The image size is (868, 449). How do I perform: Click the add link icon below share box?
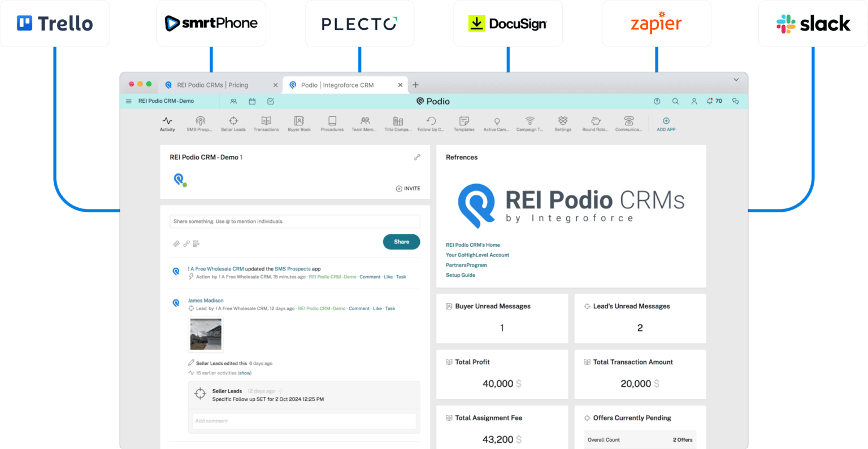tap(186, 244)
